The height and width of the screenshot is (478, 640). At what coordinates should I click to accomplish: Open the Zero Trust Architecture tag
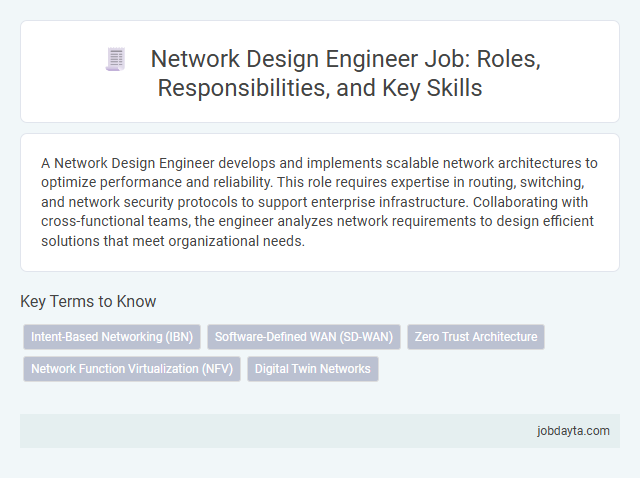(476, 337)
